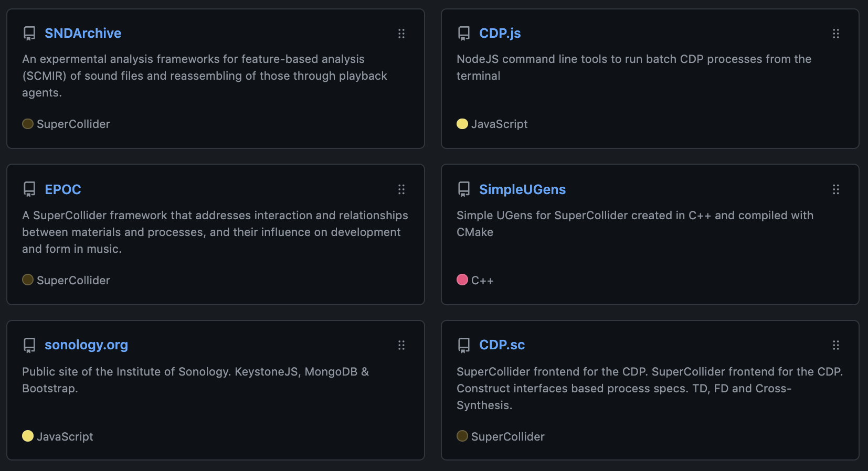Open the CDP.sc repository link
The image size is (868, 471).
click(502, 345)
